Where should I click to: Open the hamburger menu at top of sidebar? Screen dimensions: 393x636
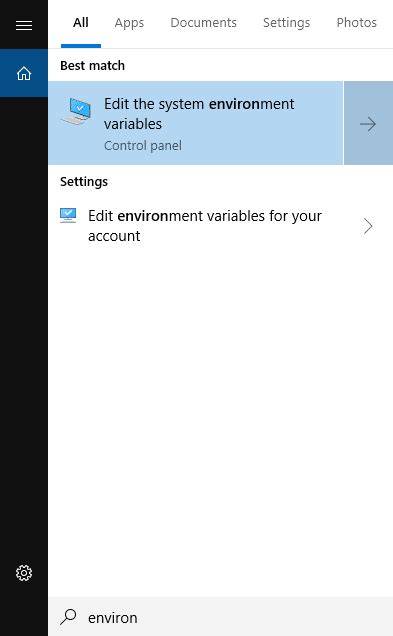tap(24, 26)
